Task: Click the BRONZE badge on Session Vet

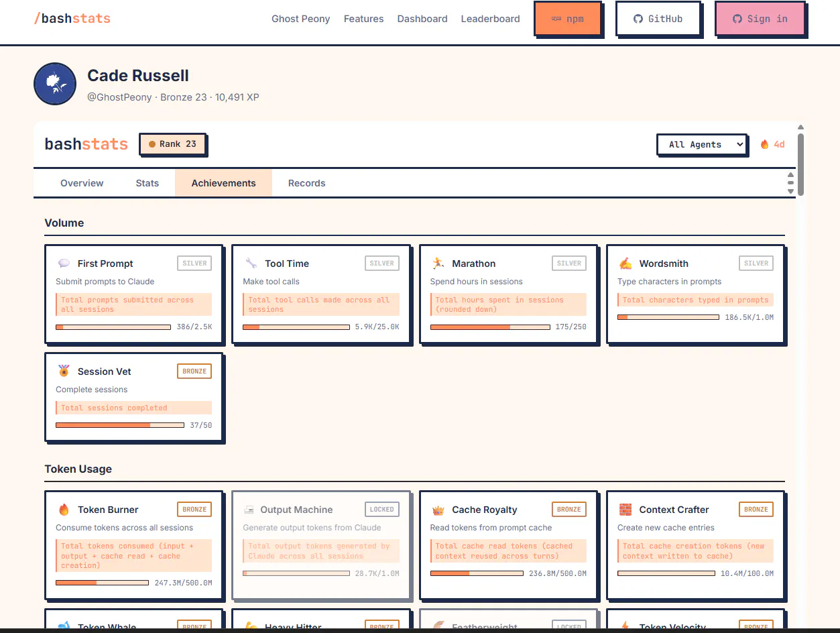Action: (x=194, y=371)
